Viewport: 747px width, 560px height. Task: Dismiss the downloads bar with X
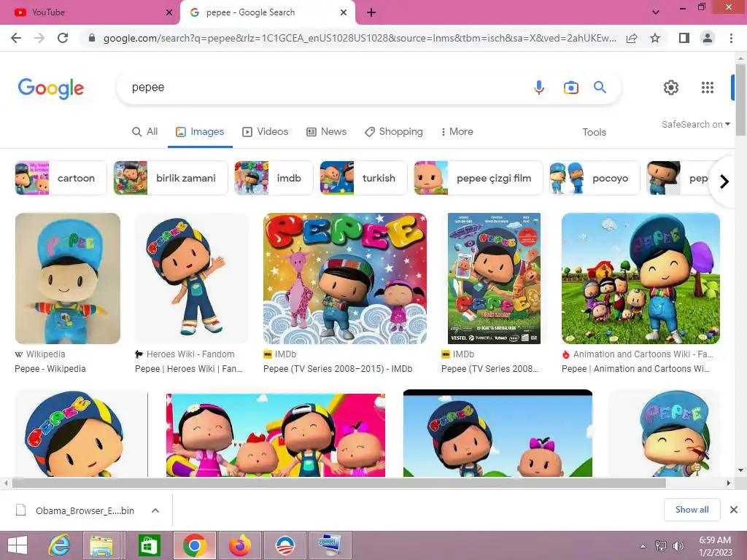(x=734, y=510)
